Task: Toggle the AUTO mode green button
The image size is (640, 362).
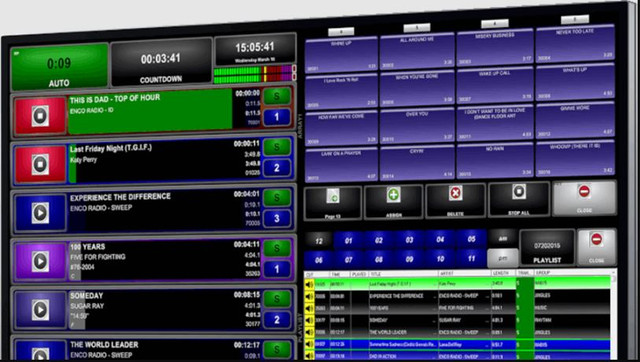Action: point(60,67)
